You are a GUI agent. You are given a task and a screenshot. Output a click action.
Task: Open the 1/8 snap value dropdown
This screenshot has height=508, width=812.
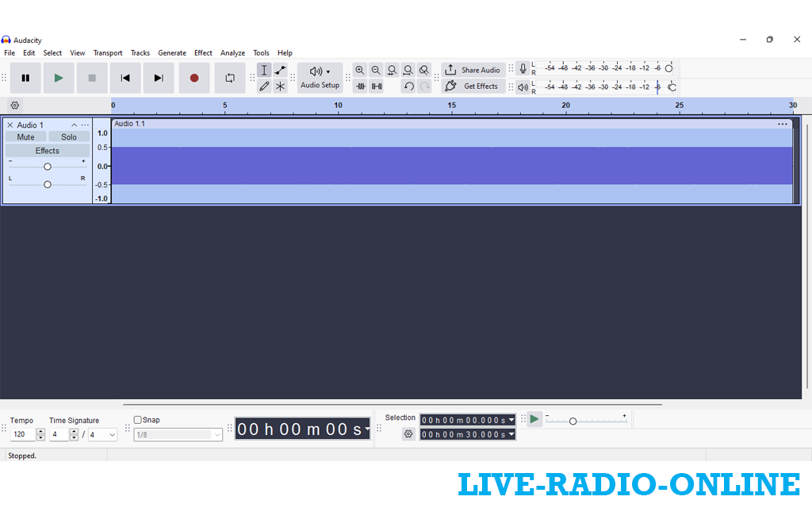pos(178,434)
